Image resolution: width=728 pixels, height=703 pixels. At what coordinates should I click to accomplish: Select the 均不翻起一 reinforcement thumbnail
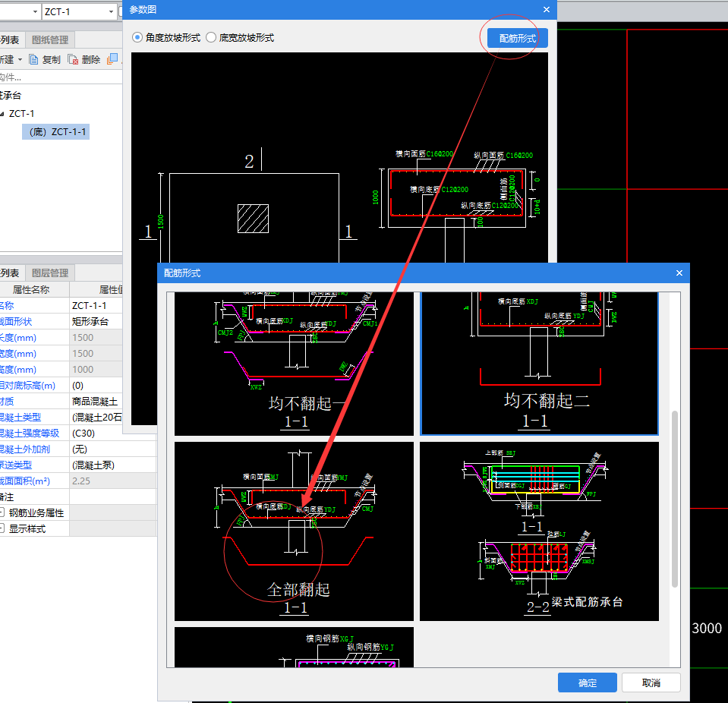294,364
